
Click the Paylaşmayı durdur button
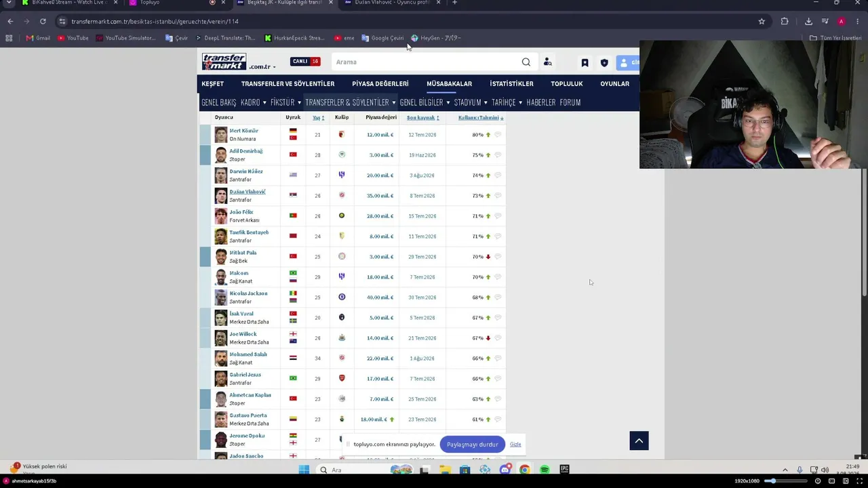[473, 445]
